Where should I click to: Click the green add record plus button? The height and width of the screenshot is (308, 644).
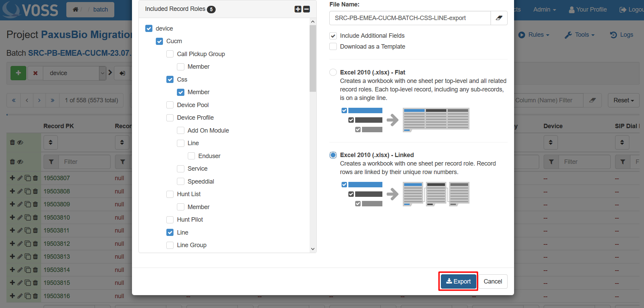[18, 73]
